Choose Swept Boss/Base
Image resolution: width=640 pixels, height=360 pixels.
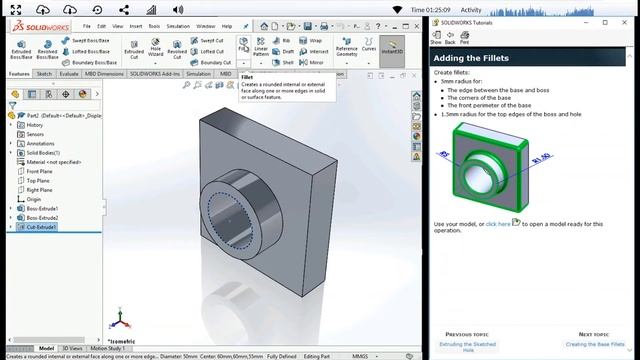tap(86, 40)
